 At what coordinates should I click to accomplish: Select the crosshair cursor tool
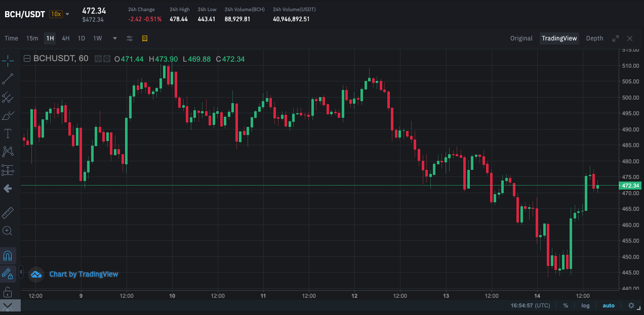tap(8, 61)
